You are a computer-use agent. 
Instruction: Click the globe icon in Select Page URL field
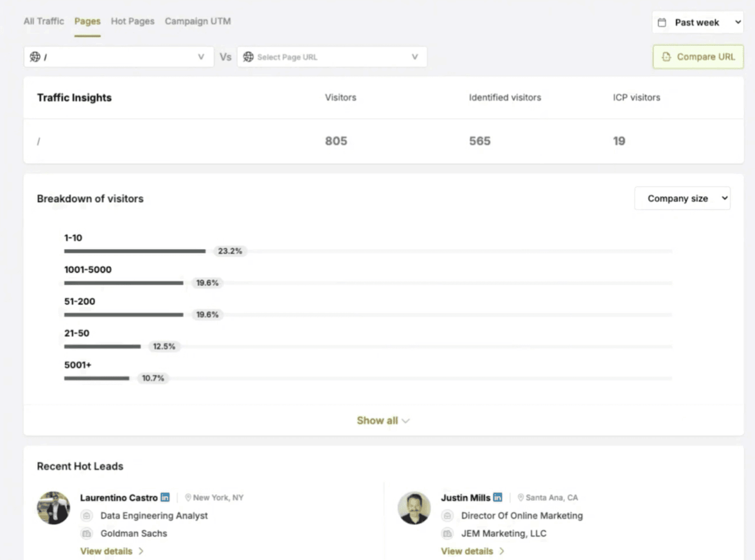[248, 57]
